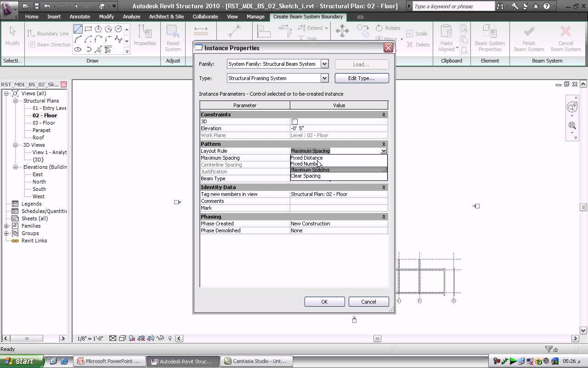Click the Detail Level icon in view bar
Image resolution: width=588 pixels, height=368 pixels.
tap(113, 339)
